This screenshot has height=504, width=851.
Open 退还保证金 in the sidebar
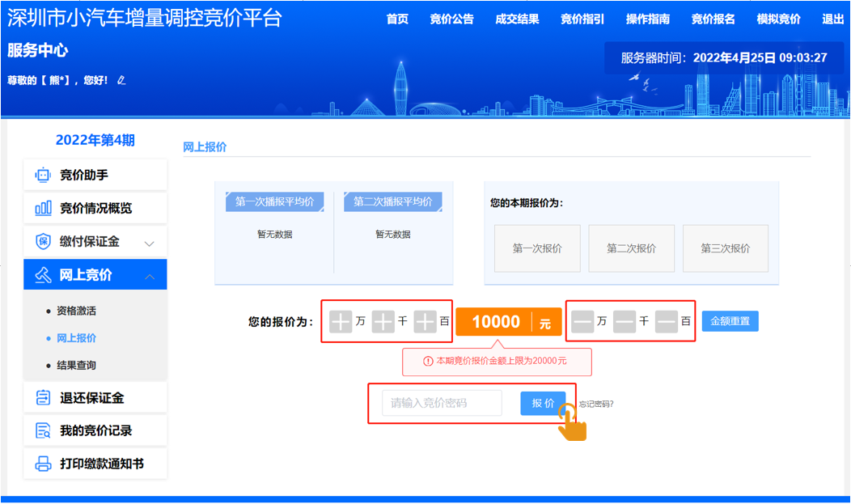[91, 397]
